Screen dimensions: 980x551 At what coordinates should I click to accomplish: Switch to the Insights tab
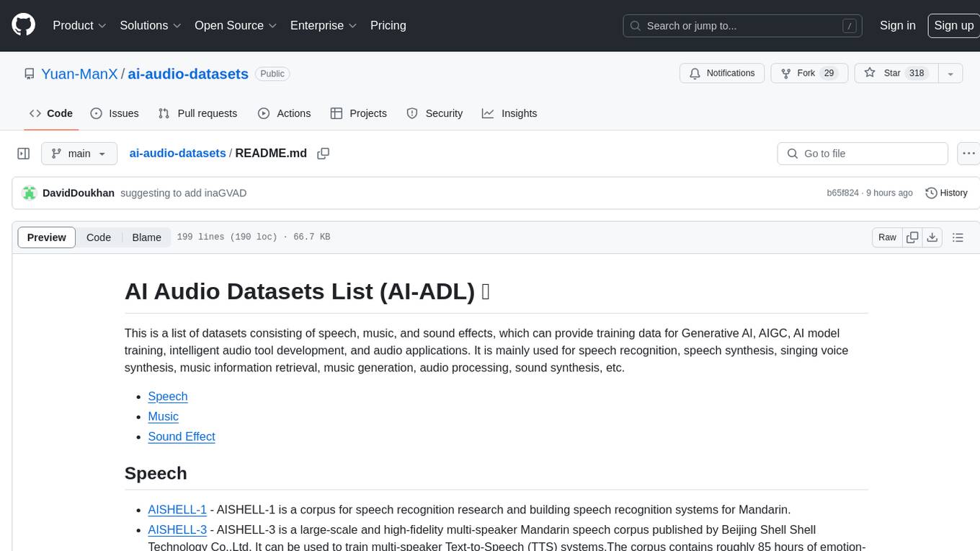coord(509,113)
